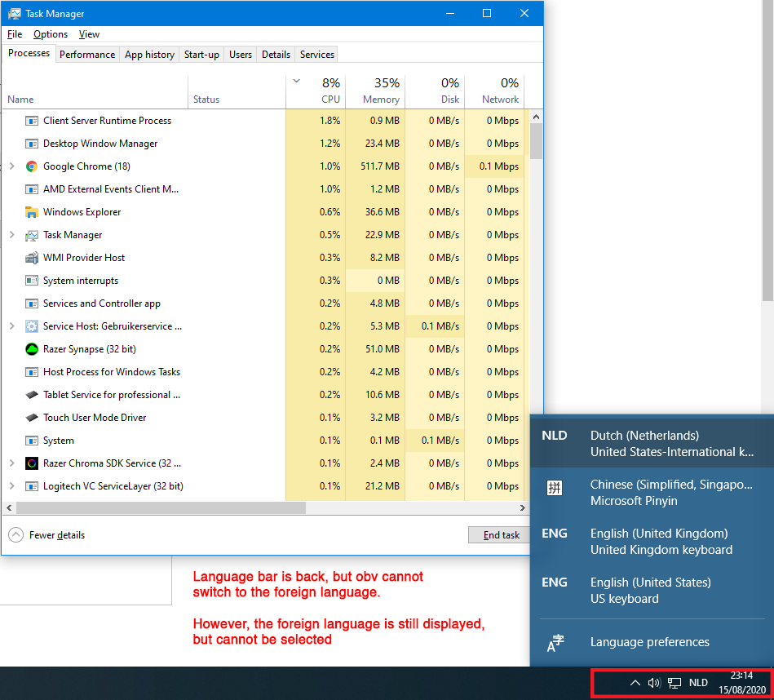
Task: Click the horizontal scrollbar right arrow
Action: point(523,508)
